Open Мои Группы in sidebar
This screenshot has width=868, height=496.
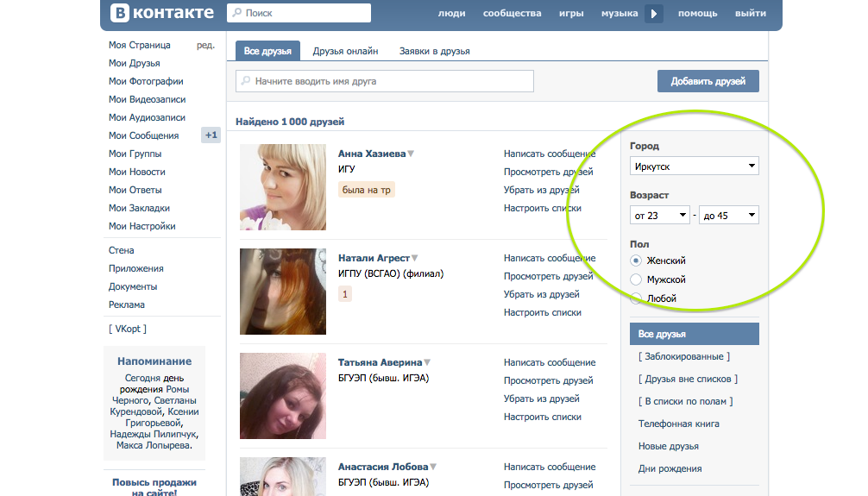point(135,154)
